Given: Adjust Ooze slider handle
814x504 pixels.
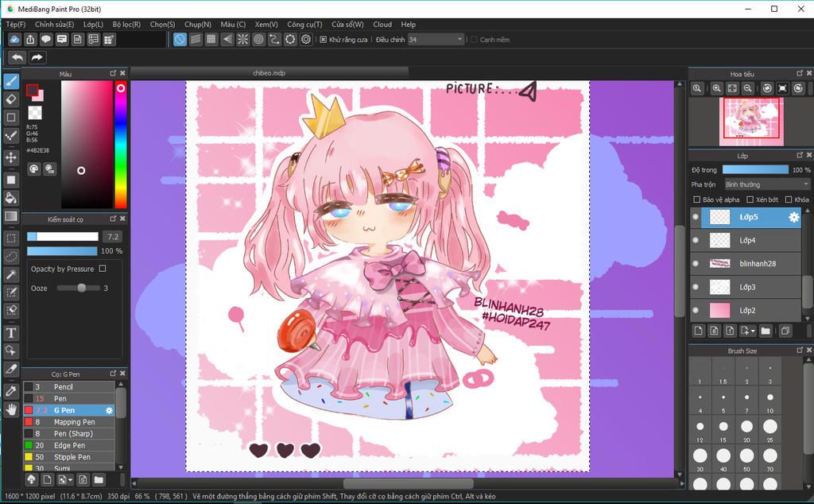Looking at the screenshot, I should point(82,288).
